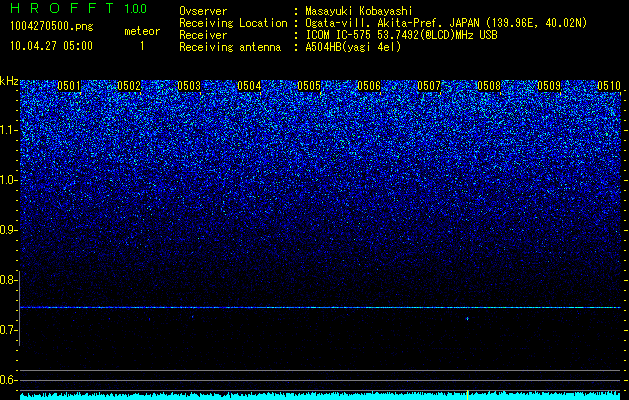Click the yellow spike in the cyan power graph
Viewport: 629px width, 400px height.
[467, 394]
